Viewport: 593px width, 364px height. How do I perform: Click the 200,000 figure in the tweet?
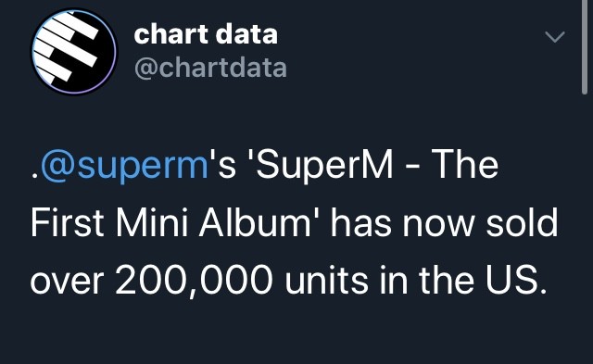194,281
